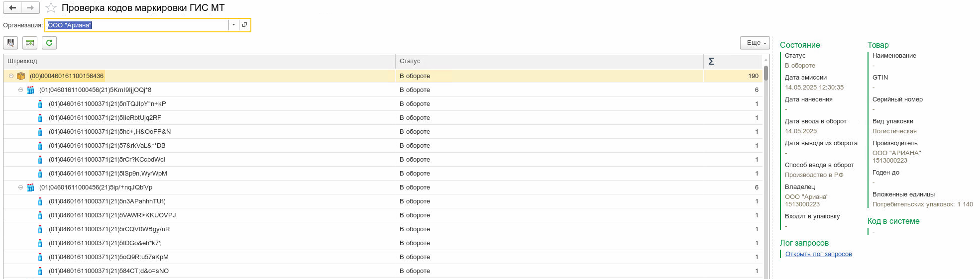Open the request log link
Image resolution: width=980 pixels, height=279 pixels.
tap(818, 254)
